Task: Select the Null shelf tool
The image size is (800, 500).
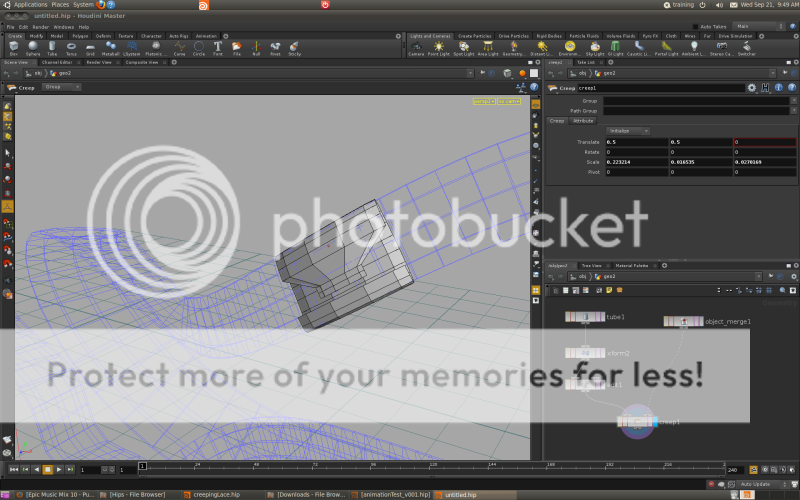Action: tap(256, 48)
